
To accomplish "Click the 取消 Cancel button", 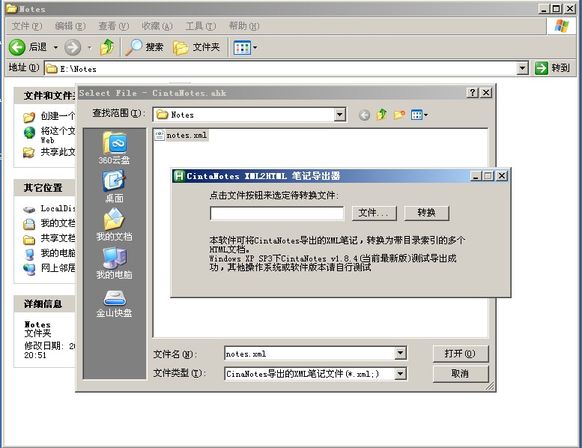I will pyautogui.click(x=460, y=373).
